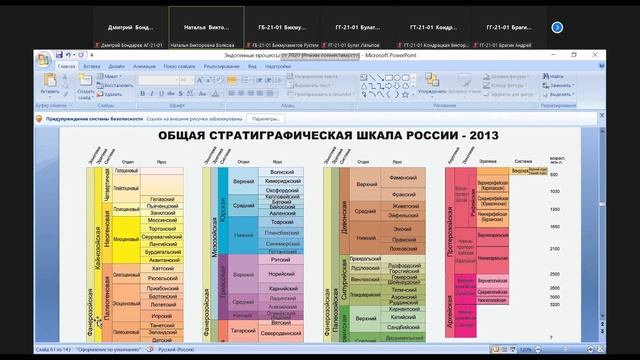Toggle center text alignment
640x360 pixels.
(x=241, y=94)
